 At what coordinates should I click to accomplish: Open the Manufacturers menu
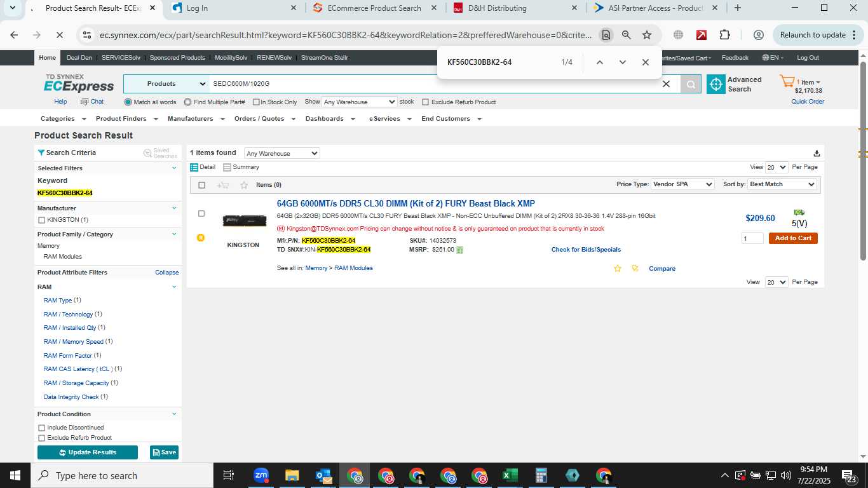point(196,119)
